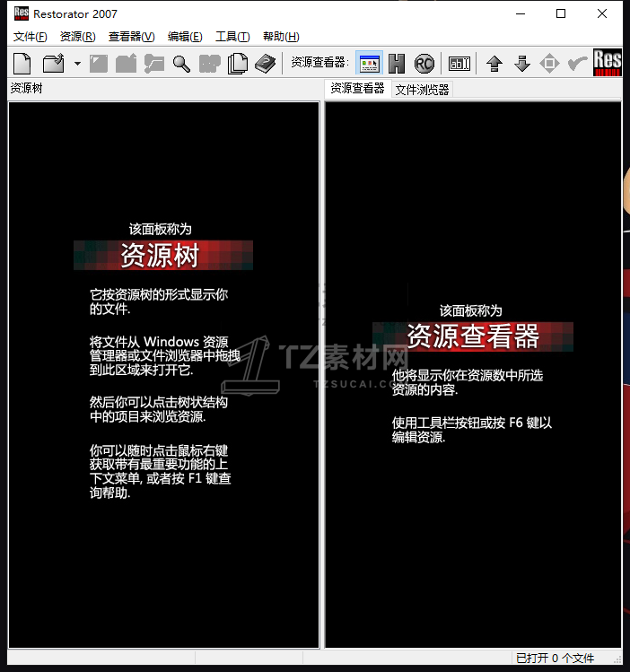This screenshot has width=630, height=672.
Task: Click the grayed Save file icon
Action: click(99, 64)
